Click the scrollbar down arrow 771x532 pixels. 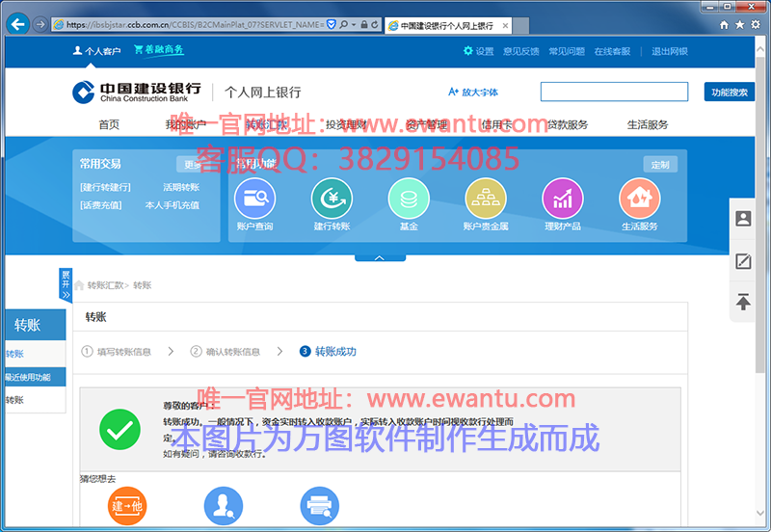pos(760,513)
